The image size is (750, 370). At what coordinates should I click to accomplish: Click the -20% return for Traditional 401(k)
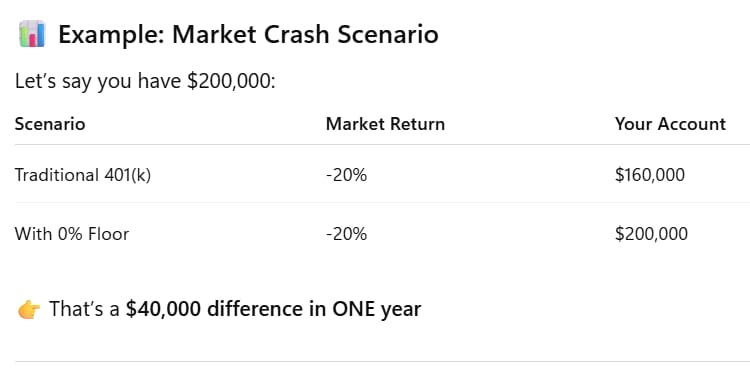346,175
